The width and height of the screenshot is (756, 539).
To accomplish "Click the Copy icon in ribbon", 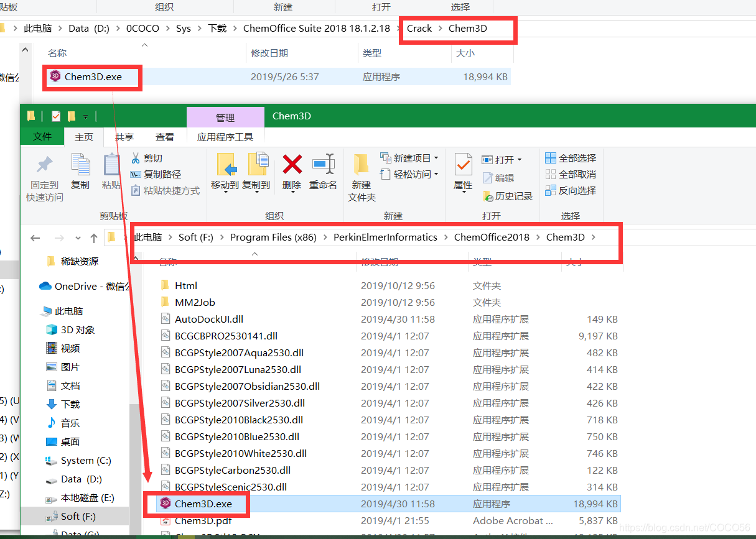I will coord(80,165).
